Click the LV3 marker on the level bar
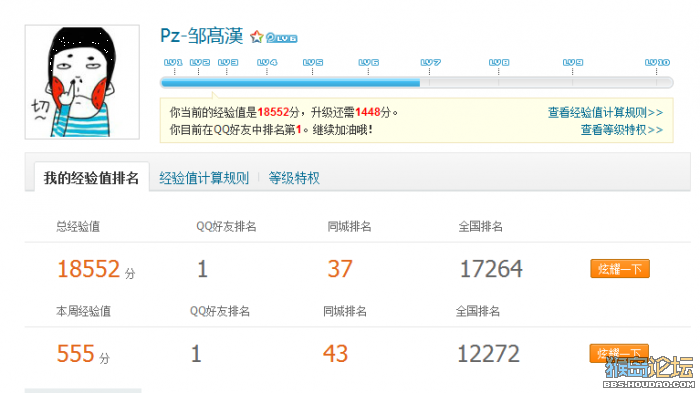This screenshot has height=393, width=700. [x=228, y=63]
